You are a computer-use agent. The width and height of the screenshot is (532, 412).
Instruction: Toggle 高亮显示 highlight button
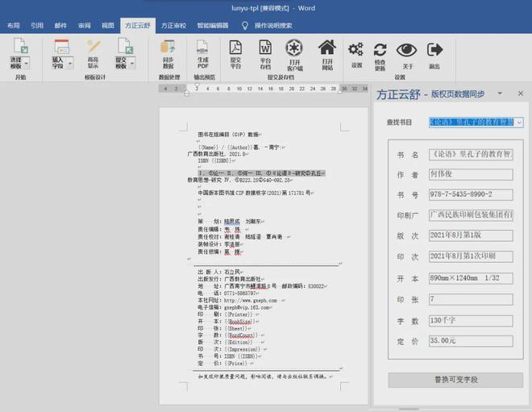[93, 54]
